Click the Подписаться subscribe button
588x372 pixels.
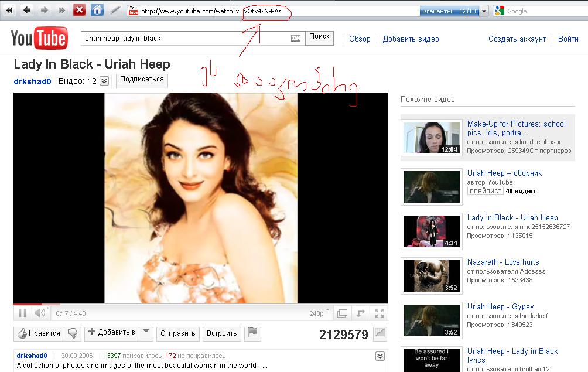[142, 80]
